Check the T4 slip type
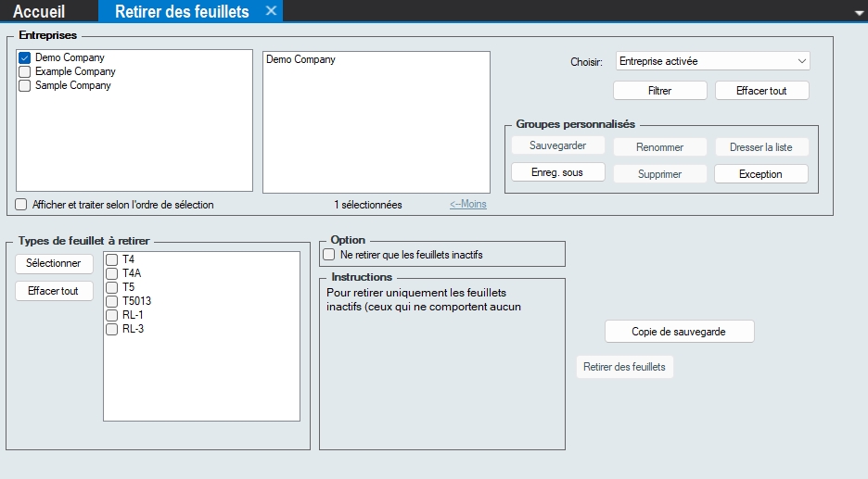 [x=111, y=259]
